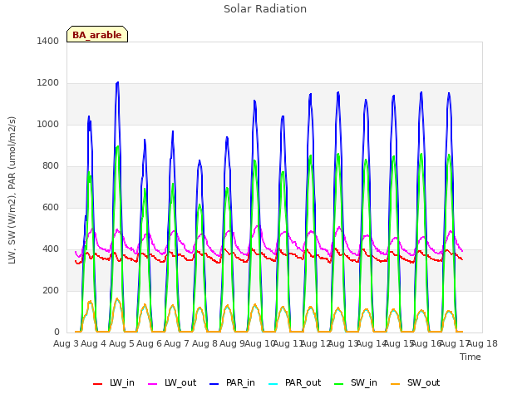This screenshot has width=532, height=399.
Task: Click the Aug 5 x-axis label
Action: (x=121, y=343)
